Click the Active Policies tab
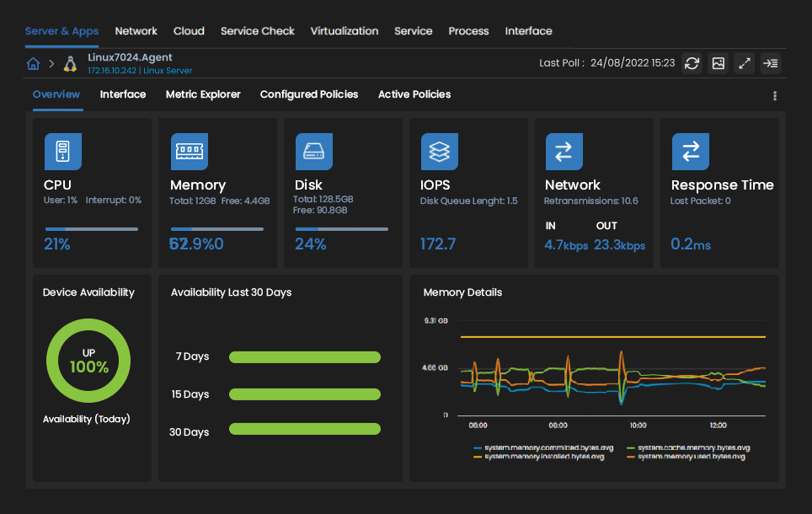Screen dimensions: 812x514 [414, 94]
